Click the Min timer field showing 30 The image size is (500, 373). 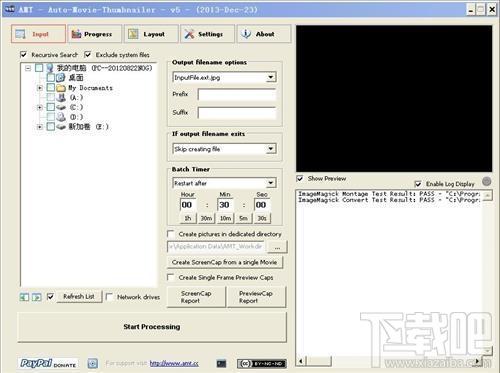(225, 205)
